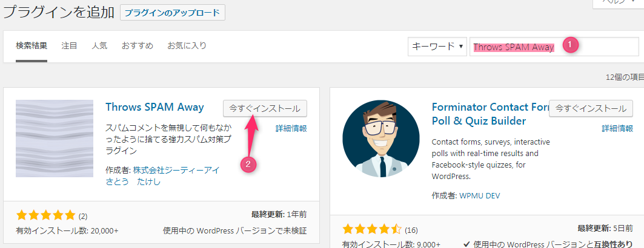Install the Throws SPAM Away plugin now

tap(265, 108)
